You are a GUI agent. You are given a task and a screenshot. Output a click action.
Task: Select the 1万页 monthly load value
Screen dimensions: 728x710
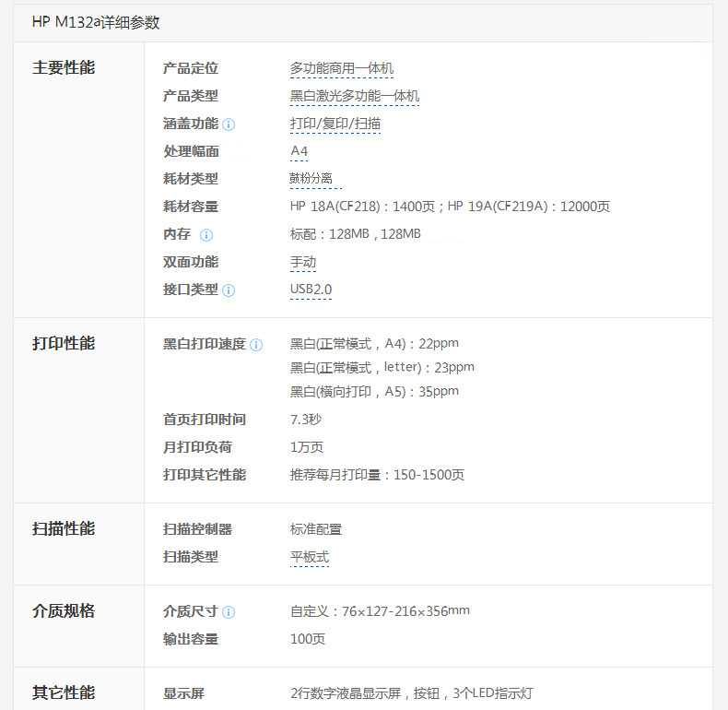tap(307, 447)
